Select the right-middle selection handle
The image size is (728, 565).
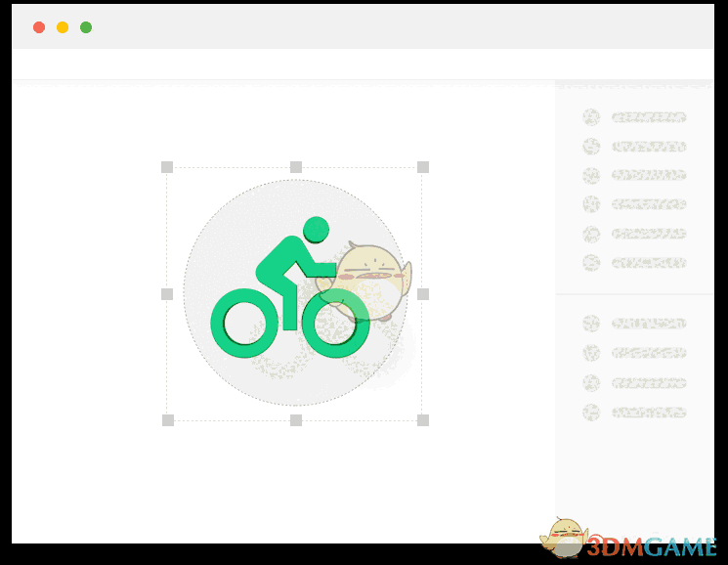tap(423, 294)
